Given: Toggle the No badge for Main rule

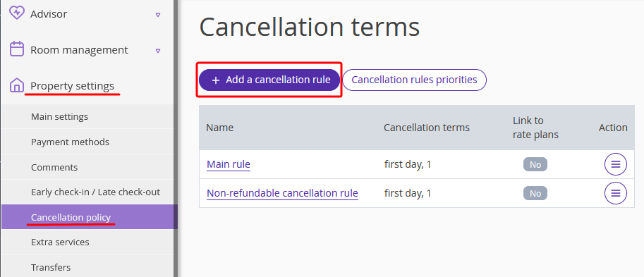Looking at the screenshot, I should click(535, 164).
